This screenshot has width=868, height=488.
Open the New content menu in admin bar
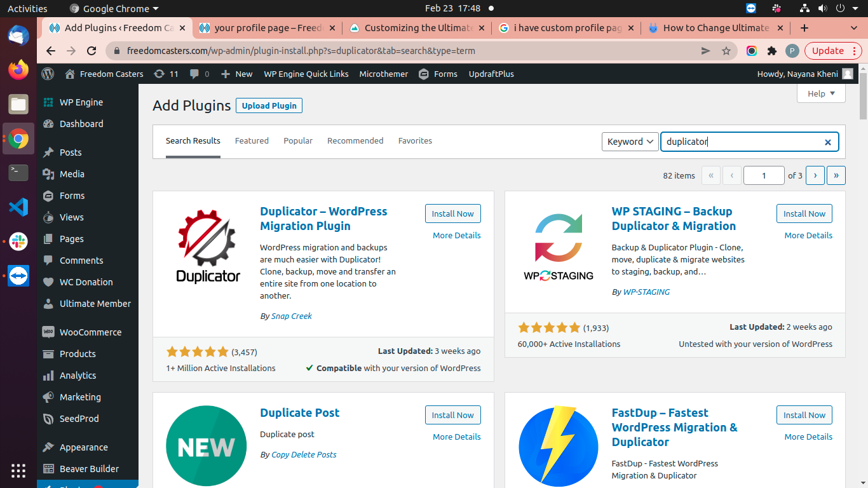pyautogui.click(x=236, y=74)
